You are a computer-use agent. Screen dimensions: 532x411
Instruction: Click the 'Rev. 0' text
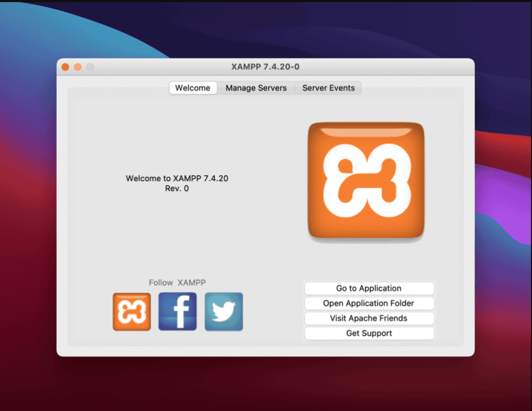point(177,189)
